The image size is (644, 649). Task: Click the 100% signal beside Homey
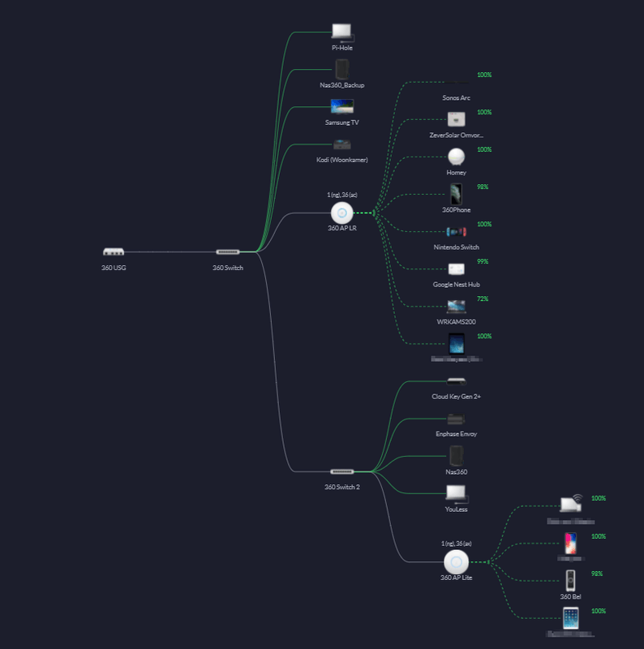point(484,149)
